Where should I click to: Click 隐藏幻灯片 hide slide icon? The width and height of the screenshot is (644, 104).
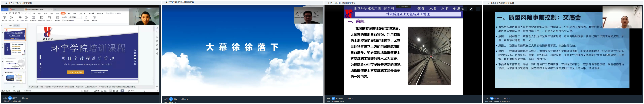tap(42, 18)
